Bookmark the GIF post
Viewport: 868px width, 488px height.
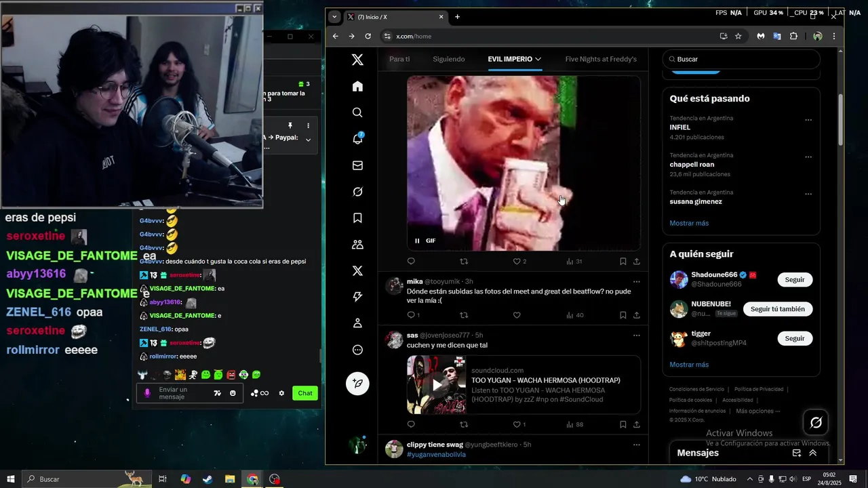(623, 261)
